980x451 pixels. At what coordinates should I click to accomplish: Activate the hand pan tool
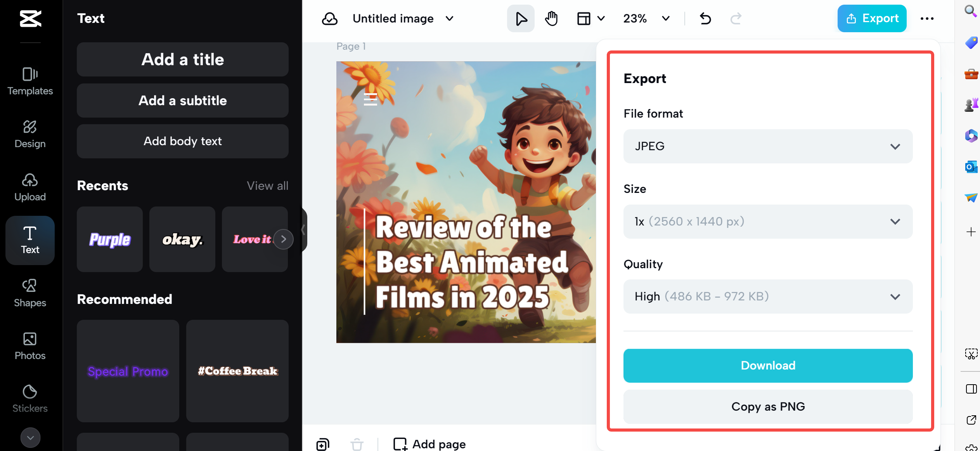(551, 18)
